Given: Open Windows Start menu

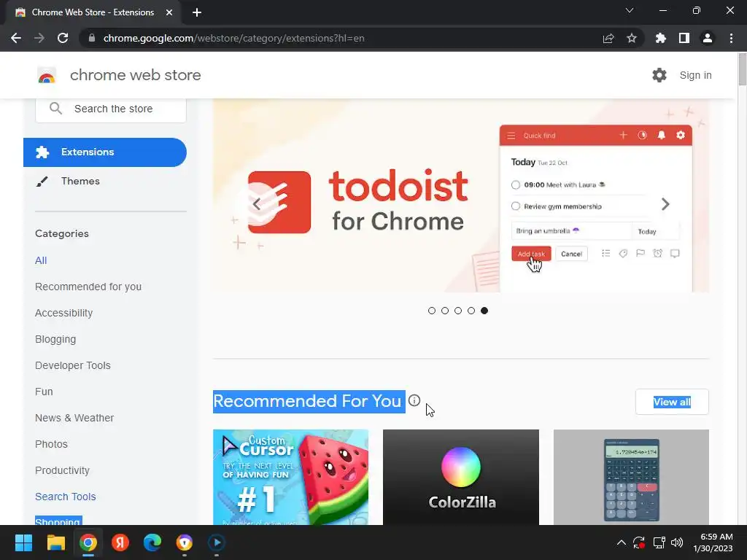Looking at the screenshot, I should click(23, 542).
